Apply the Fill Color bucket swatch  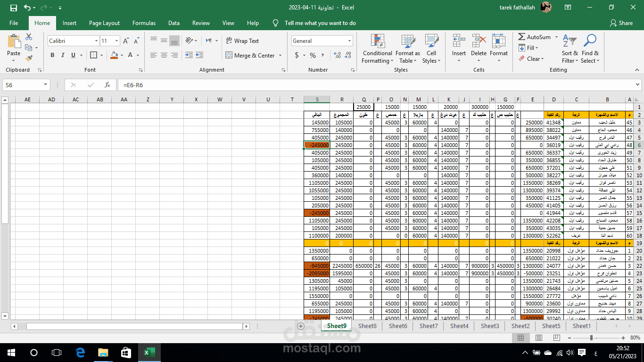point(114,55)
